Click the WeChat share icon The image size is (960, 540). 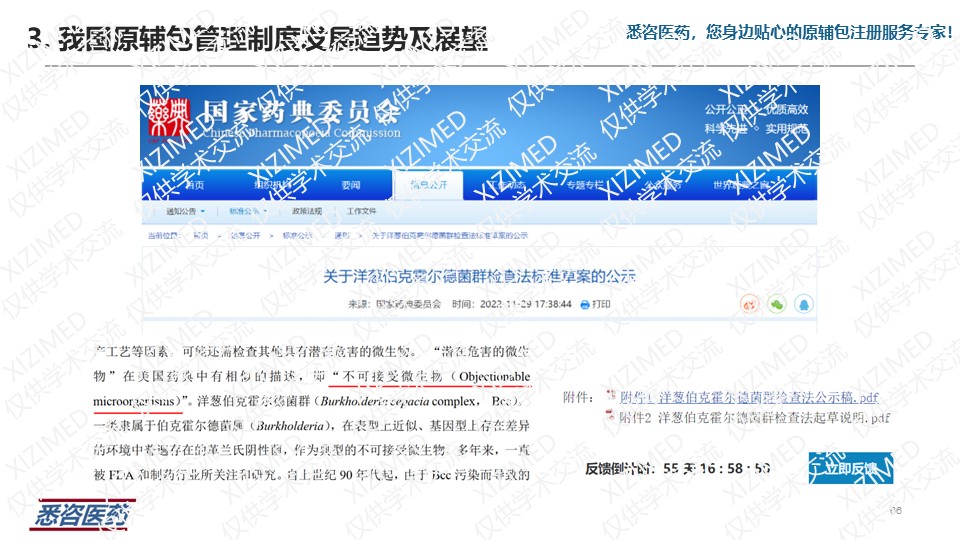775,303
